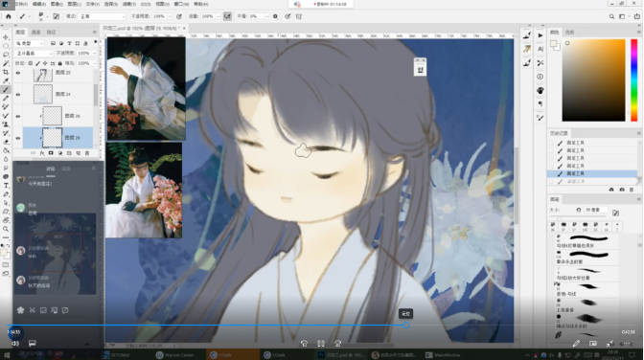
Task: Toggle the airbrush build-up button in options bar
Action: tap(227, 16)
